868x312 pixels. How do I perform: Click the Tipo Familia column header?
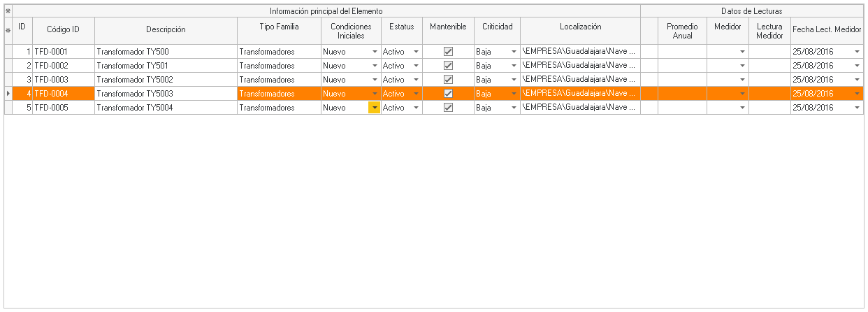(x=279, y=27)
